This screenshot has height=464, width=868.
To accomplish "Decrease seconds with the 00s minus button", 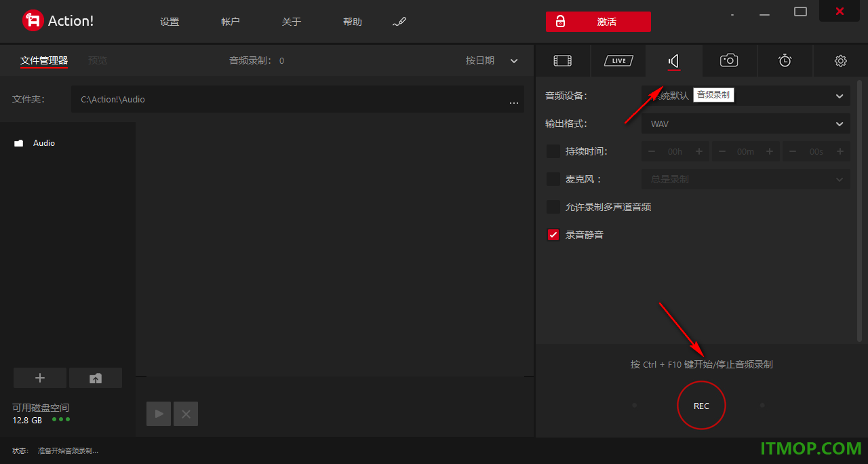I will (x=793, y=151).
